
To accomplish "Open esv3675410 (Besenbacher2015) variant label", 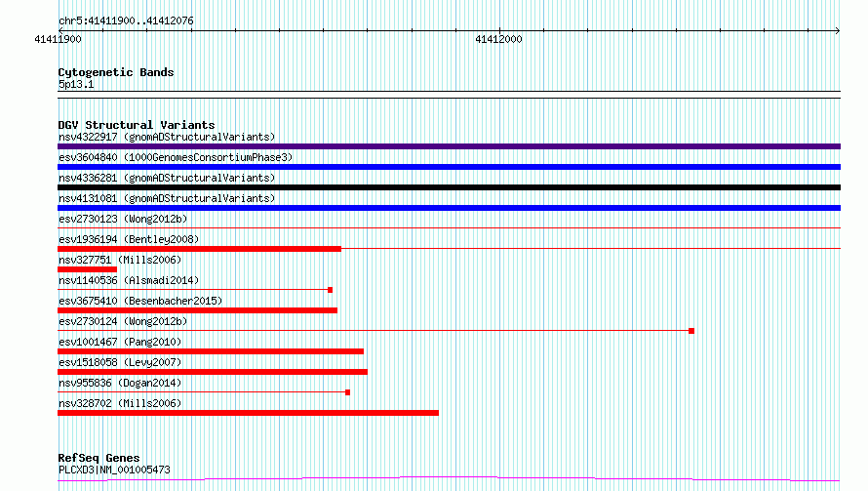I will click(x=140, y=301).
